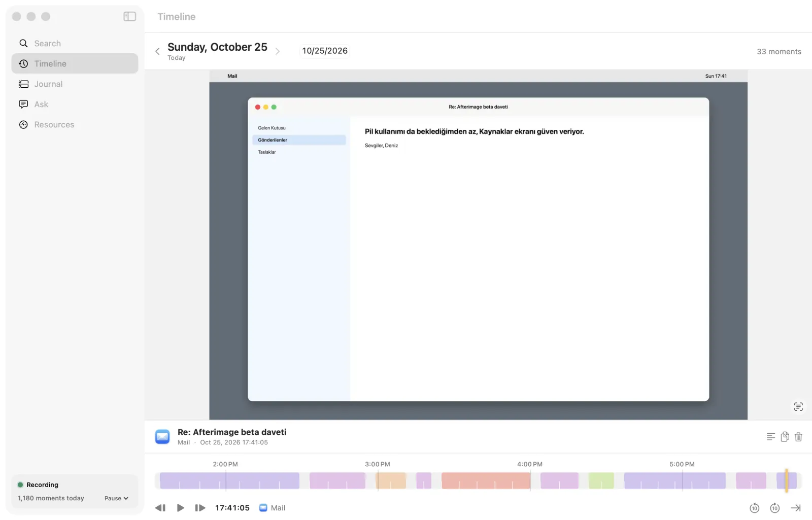Click the 2:00 PM timeline label
Screen dimensions: 812x520
225,464
